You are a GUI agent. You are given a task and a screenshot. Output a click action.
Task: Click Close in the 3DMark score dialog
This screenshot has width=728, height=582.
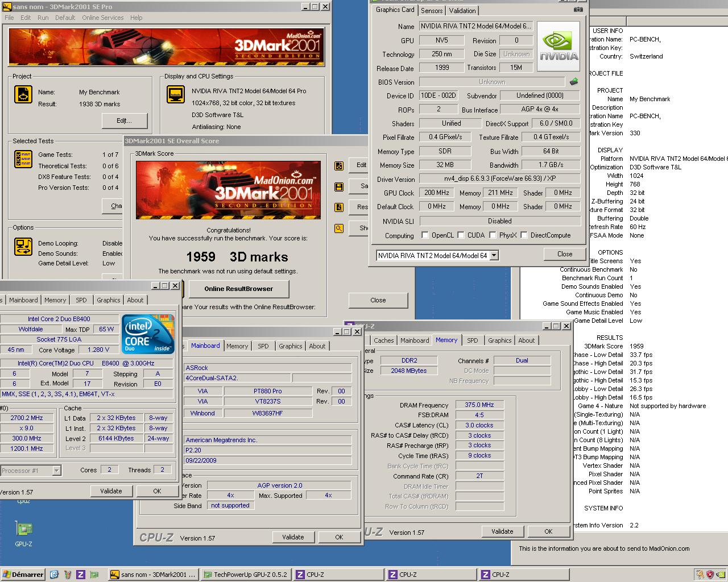click(378, 300)
